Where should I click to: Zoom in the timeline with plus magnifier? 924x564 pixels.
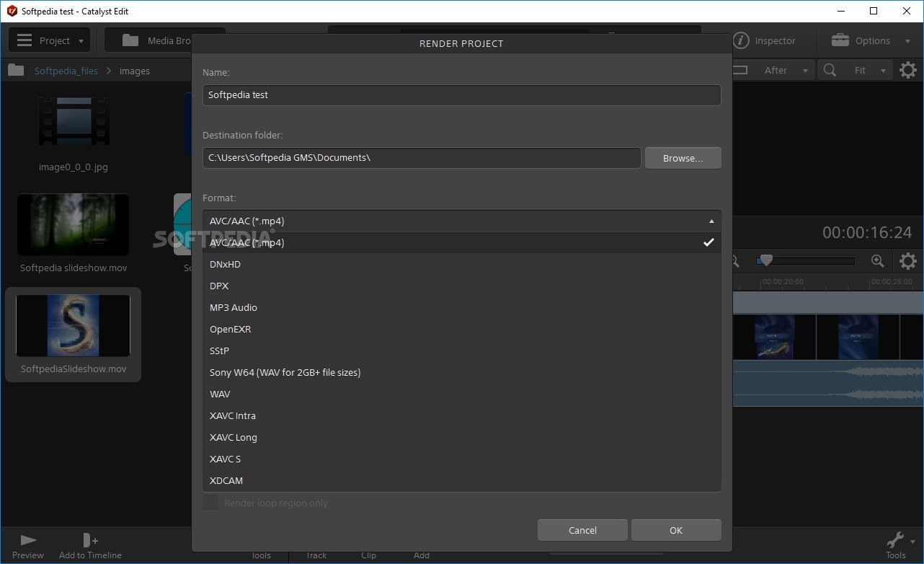click(x=877, y=261)
